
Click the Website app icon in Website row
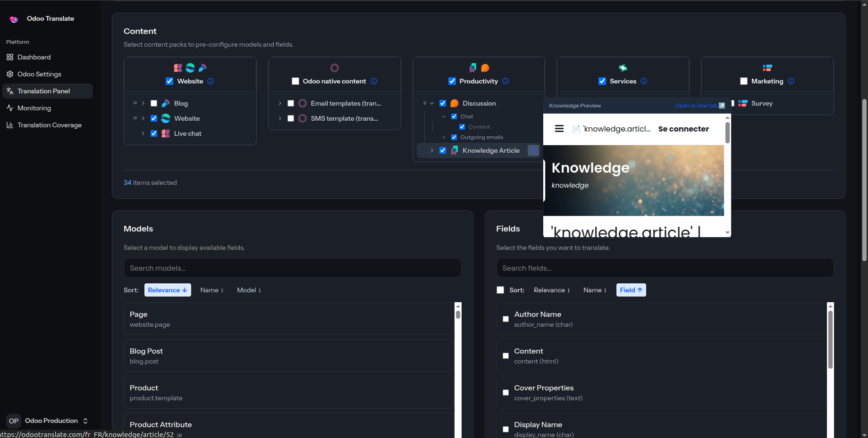(166, 118)
